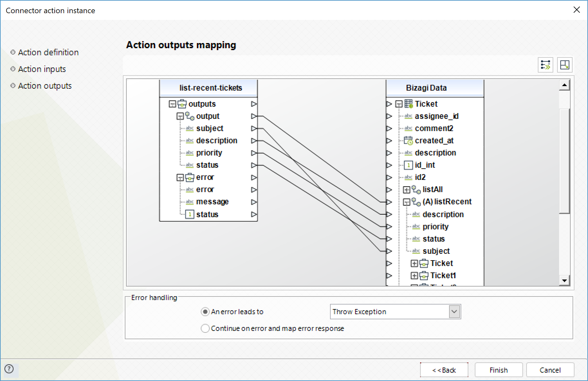Click the listAll collection icon
Viewport: 588px width, 381px height.
click(416, 190)
